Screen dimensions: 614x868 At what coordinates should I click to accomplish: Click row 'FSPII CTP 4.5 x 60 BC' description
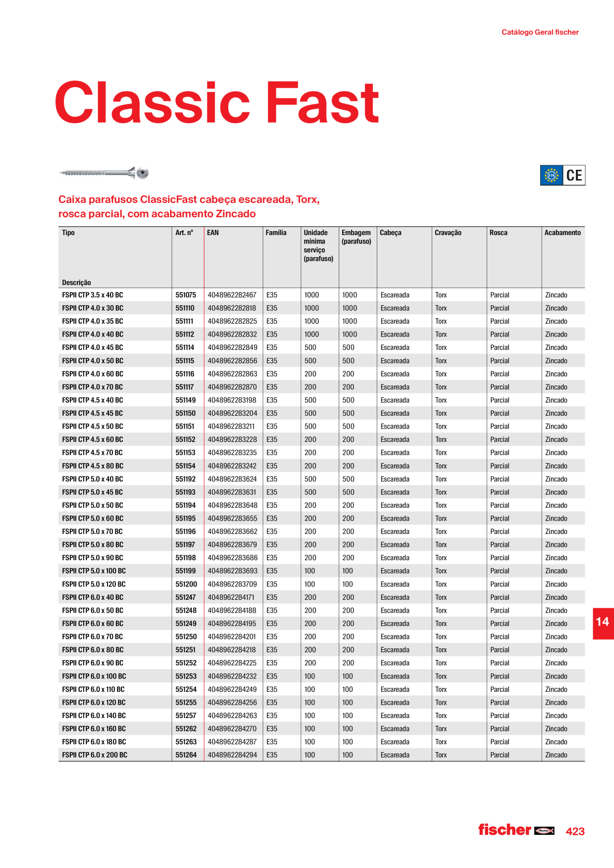(93, 439)
